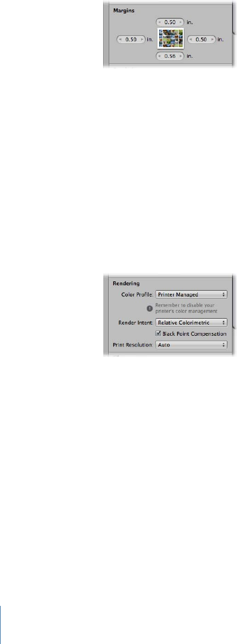Increase the right margin value arrow
This screenshot has height=644, width=237.
point(213,39)
